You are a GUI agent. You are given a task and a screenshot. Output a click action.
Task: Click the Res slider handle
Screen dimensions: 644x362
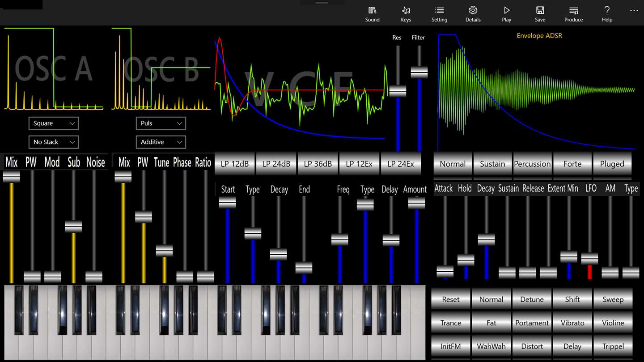[398, 91]
